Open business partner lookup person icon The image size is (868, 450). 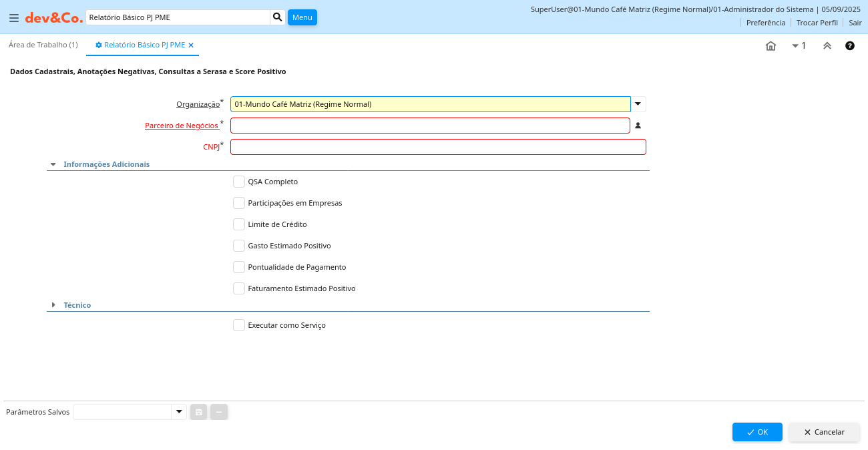pos(638,126)
